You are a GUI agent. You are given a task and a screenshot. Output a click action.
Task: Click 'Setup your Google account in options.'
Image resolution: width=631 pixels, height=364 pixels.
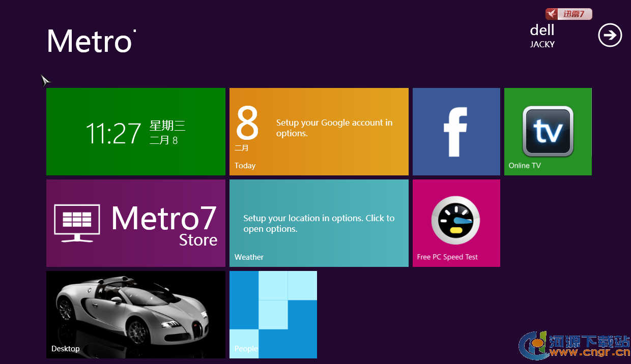334,128
